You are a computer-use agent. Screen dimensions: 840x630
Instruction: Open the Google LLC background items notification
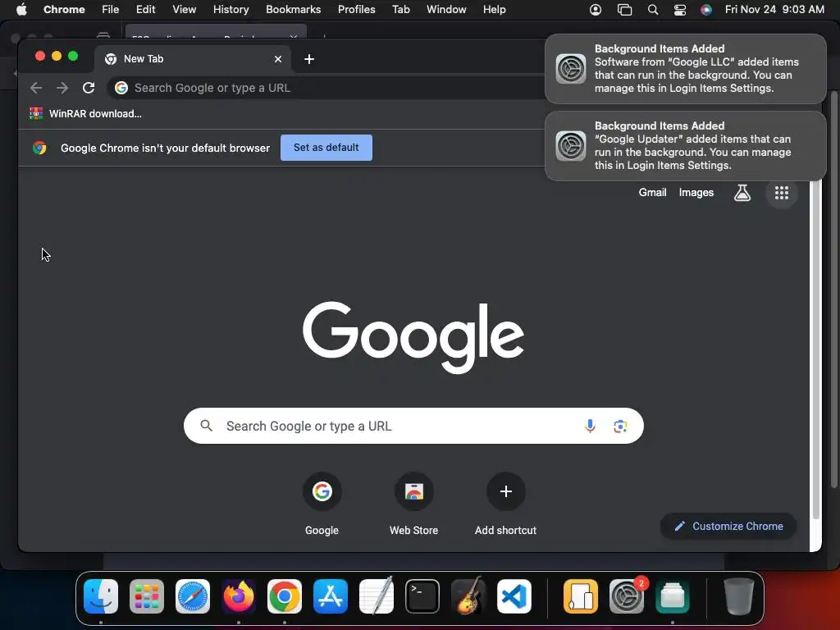(686, 69)
